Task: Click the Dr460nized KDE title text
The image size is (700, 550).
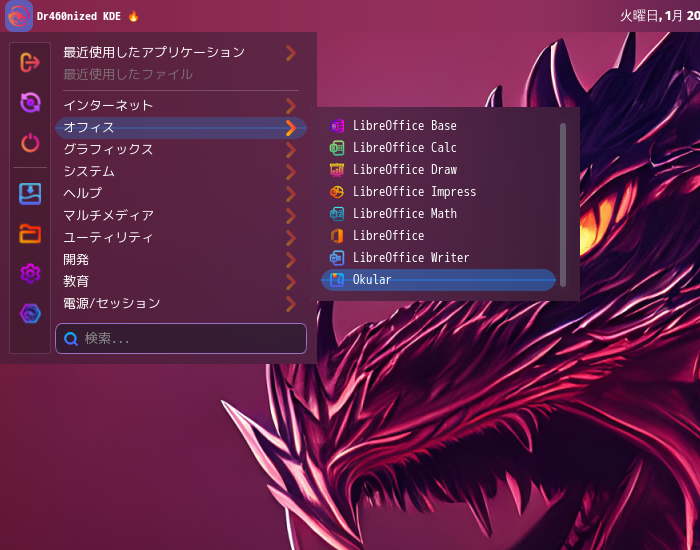Action: click(79, 16)
